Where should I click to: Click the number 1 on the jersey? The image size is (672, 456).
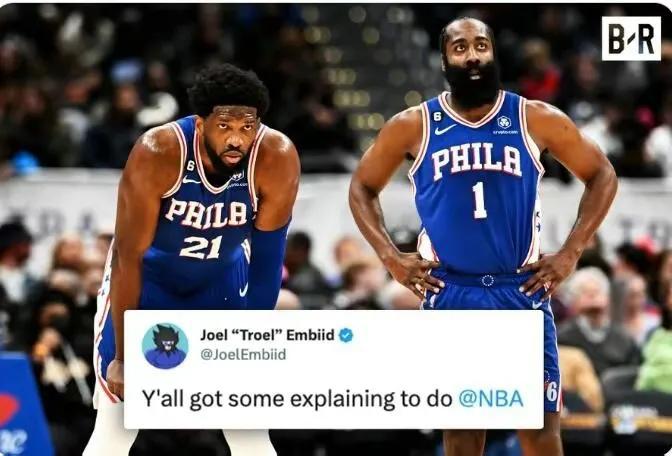479,200
